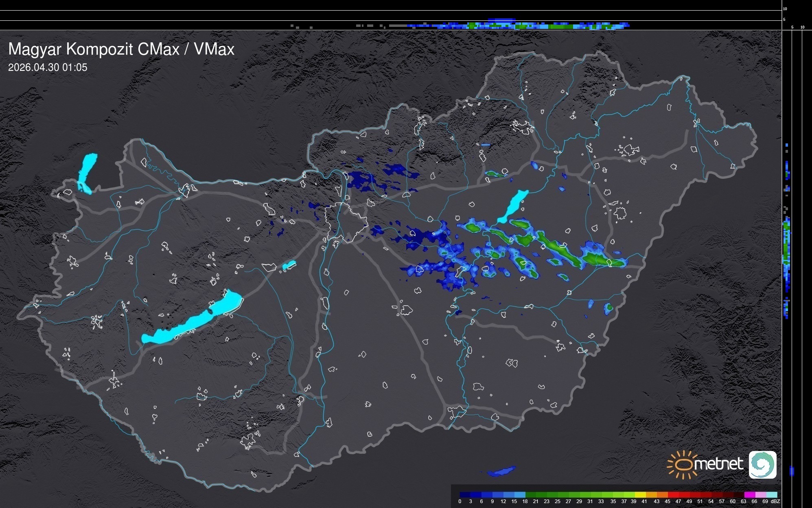Click the magenta 63 dBZ legend swatch
The height and width of the screenshot is (508, 812).
point(749,495)
